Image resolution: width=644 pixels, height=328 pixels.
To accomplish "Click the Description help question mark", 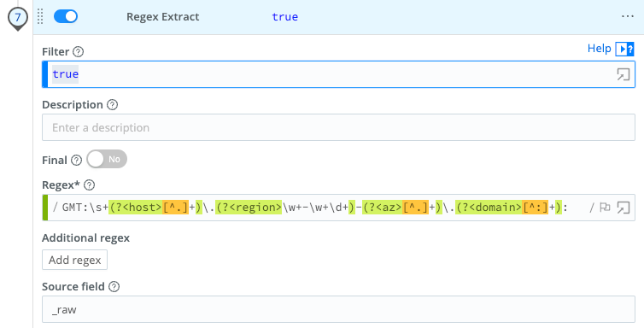I will (x=112, y=105).
